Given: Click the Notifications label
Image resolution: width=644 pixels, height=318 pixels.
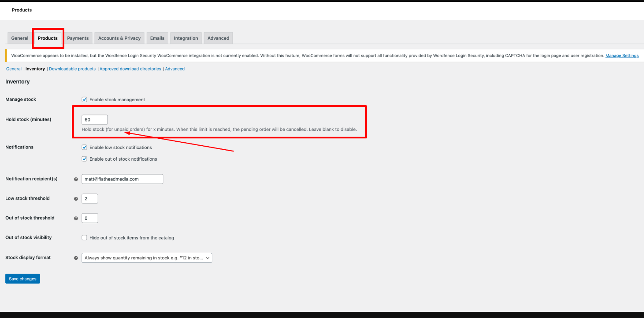Looking at the screenshot, I should tap(19, 147).
